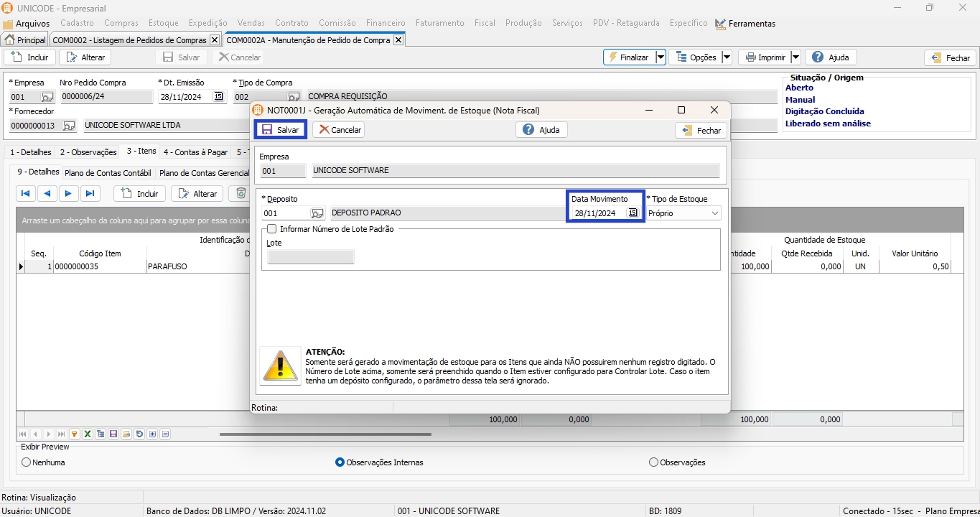
Task: Click the orange filter icon below grid
Action: coord(74,434)
